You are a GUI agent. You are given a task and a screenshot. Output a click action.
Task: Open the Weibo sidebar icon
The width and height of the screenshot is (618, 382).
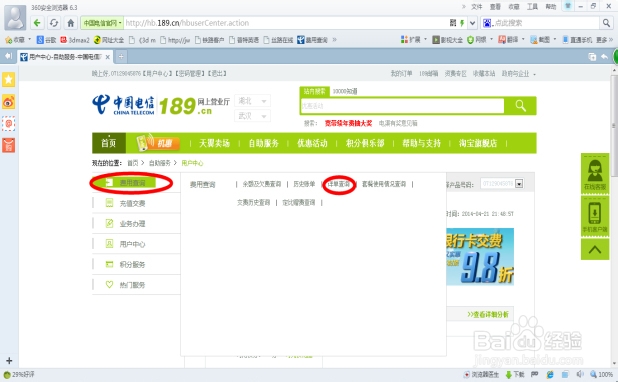click(x=9, y=102)
